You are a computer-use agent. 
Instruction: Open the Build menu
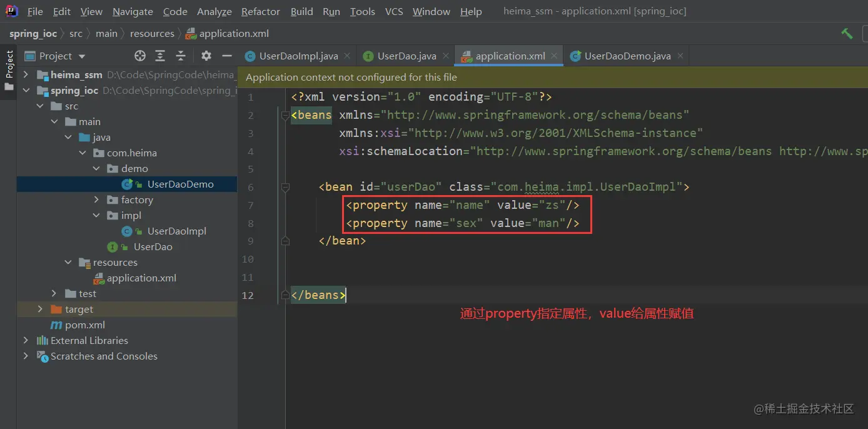[302, 12]
